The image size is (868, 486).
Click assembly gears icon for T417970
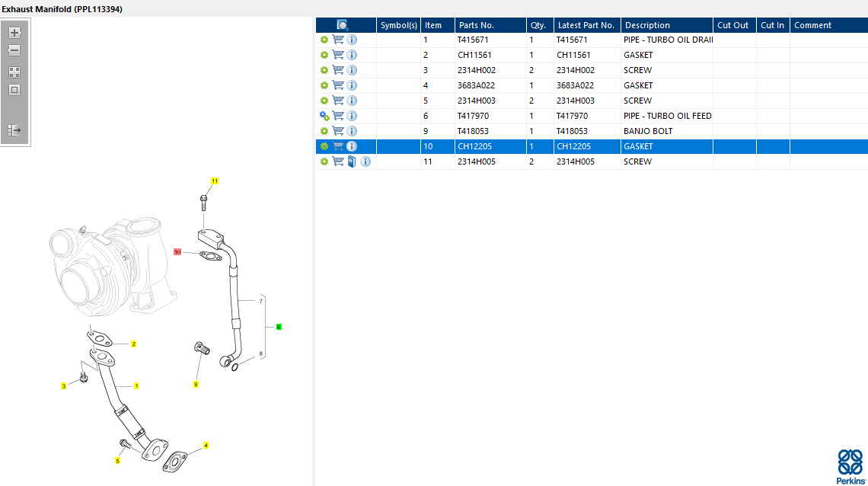click(x=324, y=116)
